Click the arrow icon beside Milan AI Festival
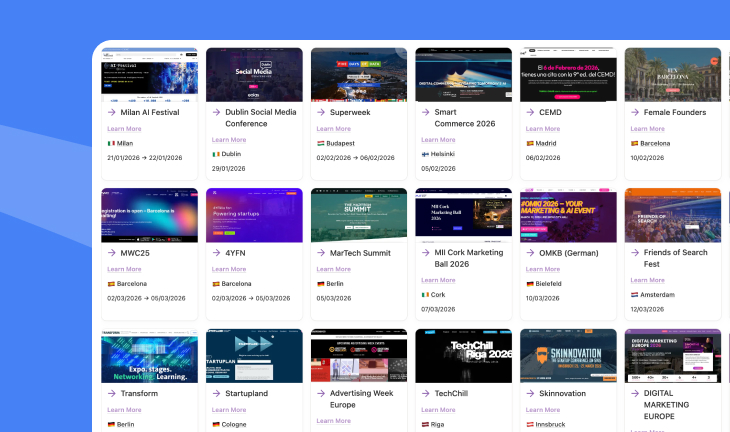The image size is (730, 432). (x=112, y=112)
